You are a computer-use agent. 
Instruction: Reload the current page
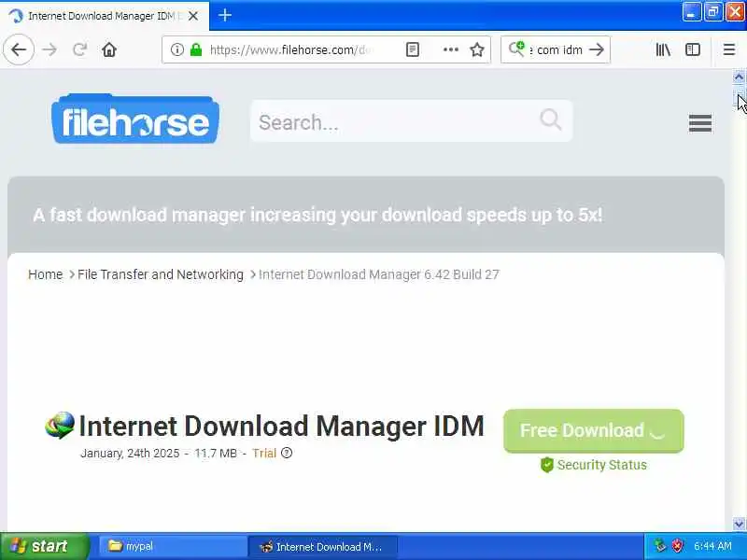pos(79,49)
